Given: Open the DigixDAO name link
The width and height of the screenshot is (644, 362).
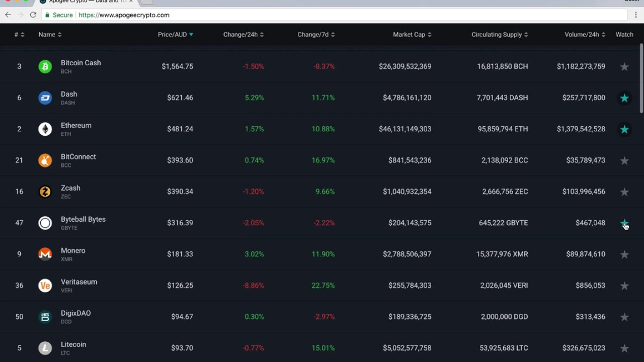Looking at the screenshot, I should (x=76, y=313).
